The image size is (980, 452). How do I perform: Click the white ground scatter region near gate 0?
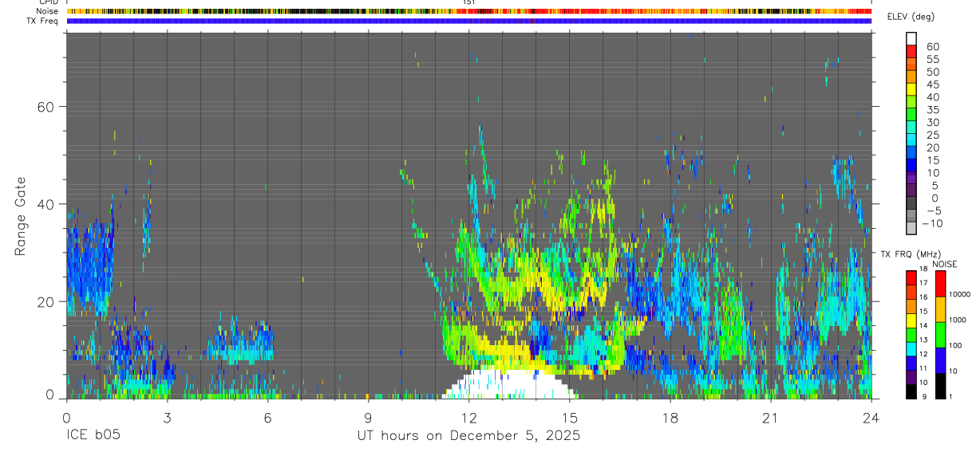coord(511,384)
